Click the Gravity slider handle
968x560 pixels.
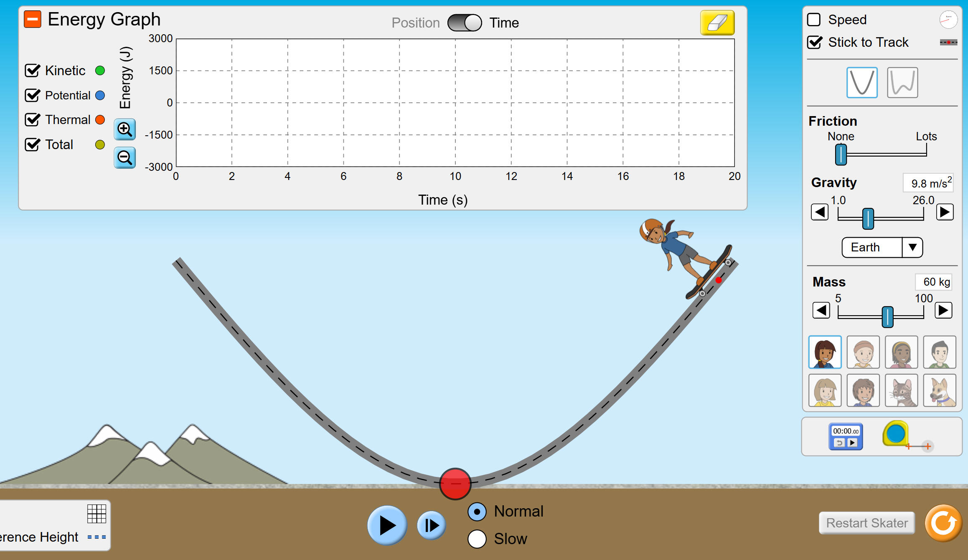pos(868,218)
